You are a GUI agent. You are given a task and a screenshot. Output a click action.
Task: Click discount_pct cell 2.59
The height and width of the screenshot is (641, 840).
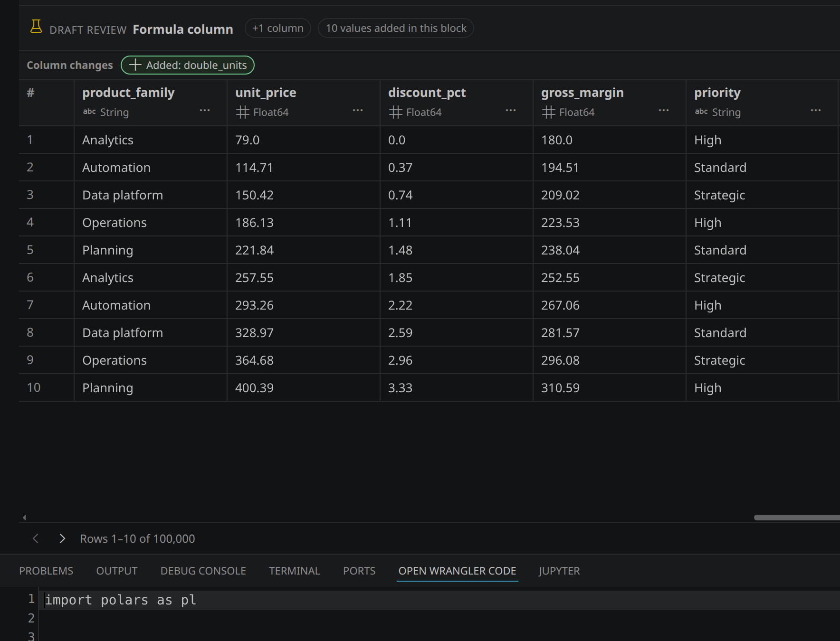coord(457,332)
